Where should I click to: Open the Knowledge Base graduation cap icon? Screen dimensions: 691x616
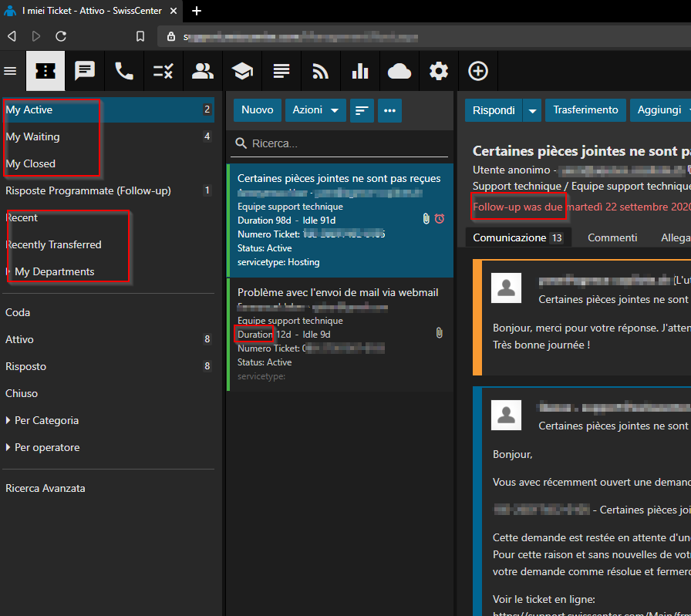click(x=242, y=71)
